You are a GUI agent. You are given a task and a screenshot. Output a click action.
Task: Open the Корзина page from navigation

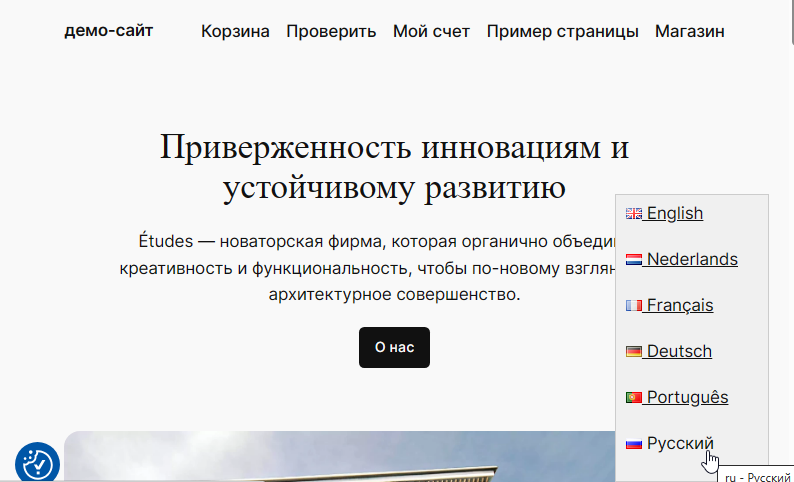click(235, 31)
